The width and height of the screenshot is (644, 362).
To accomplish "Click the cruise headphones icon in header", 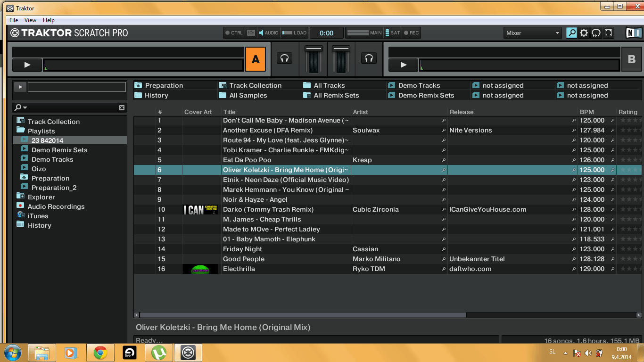I will tap(596, 33).
